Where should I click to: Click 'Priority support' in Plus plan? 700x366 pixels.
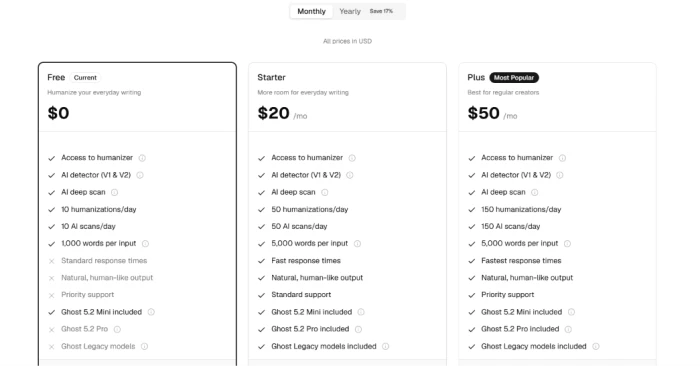pos(508,295)
